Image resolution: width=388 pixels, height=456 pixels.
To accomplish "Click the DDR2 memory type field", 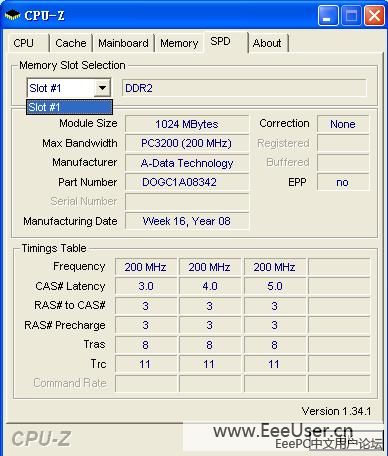I will pyautogui.click(x=244, y=88).
